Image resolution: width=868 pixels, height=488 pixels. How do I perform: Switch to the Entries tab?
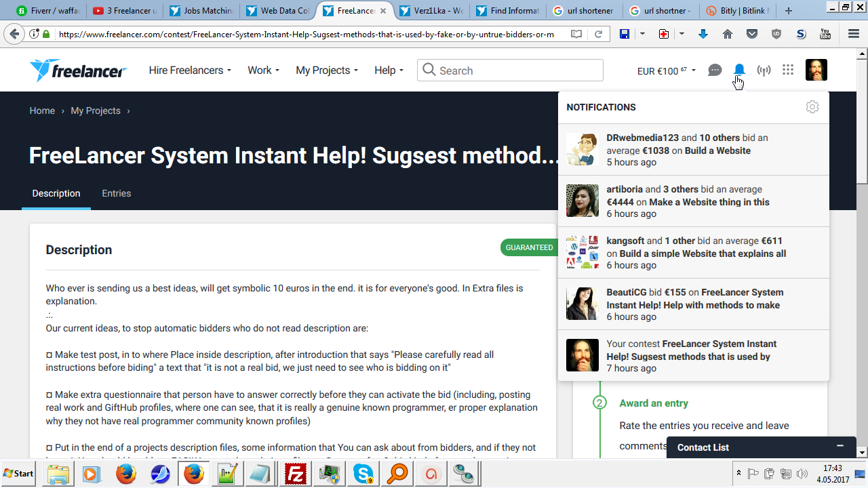pyautogui.click(x=116, y=193)
